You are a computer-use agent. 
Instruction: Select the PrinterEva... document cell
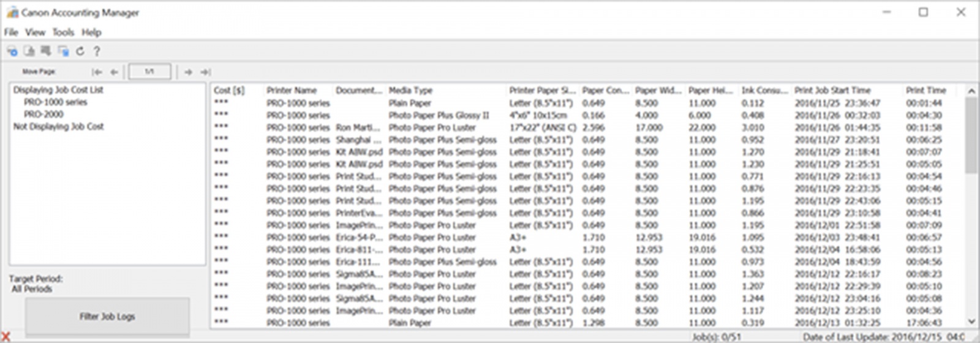[x=359, y=213]
